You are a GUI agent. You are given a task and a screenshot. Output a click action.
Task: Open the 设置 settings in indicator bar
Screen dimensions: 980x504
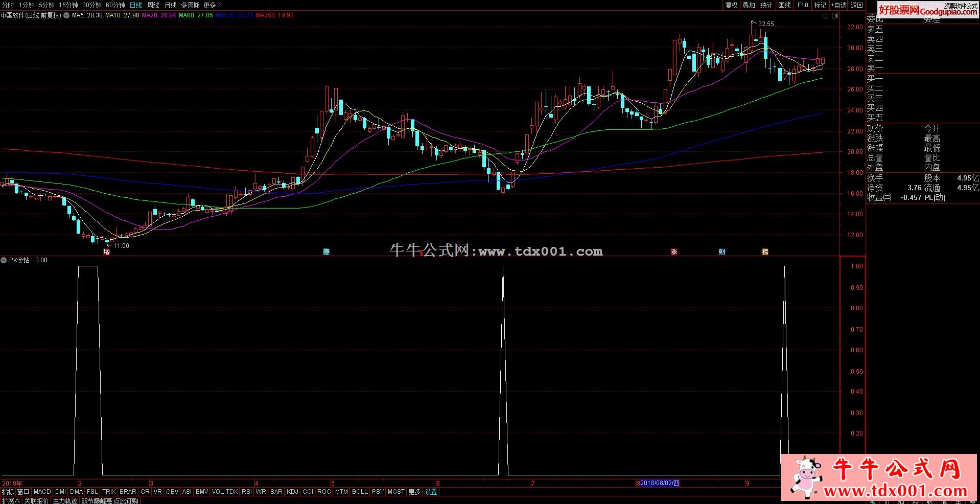(431, 492)
